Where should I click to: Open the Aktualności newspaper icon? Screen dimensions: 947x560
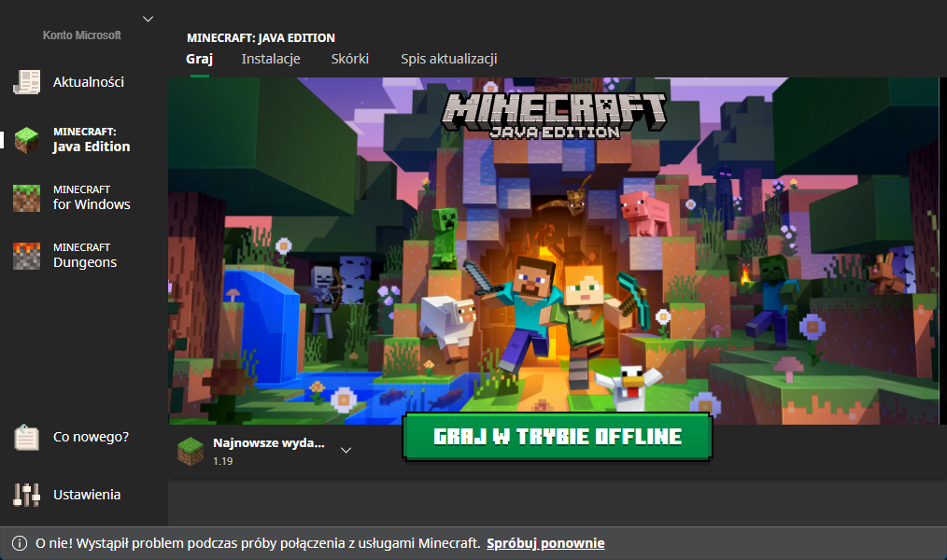pos(27,82)
